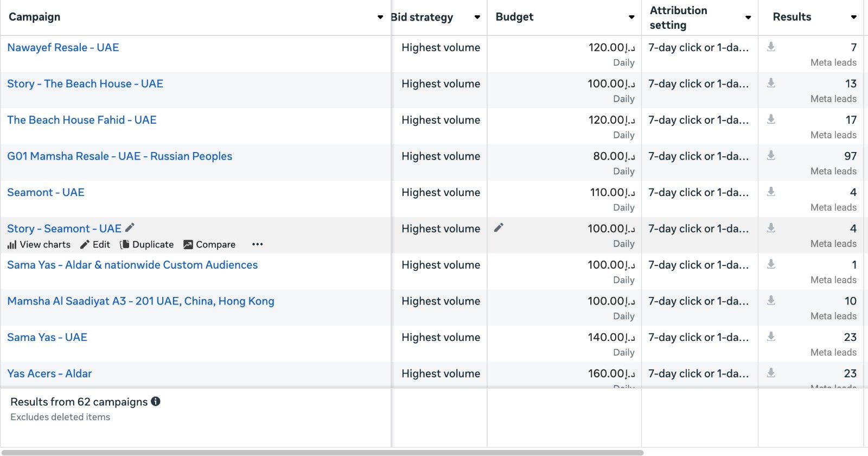Click the 13 results value for Story - The Beach House
This screenshot has height=456, width=868.
pos(851,84)
